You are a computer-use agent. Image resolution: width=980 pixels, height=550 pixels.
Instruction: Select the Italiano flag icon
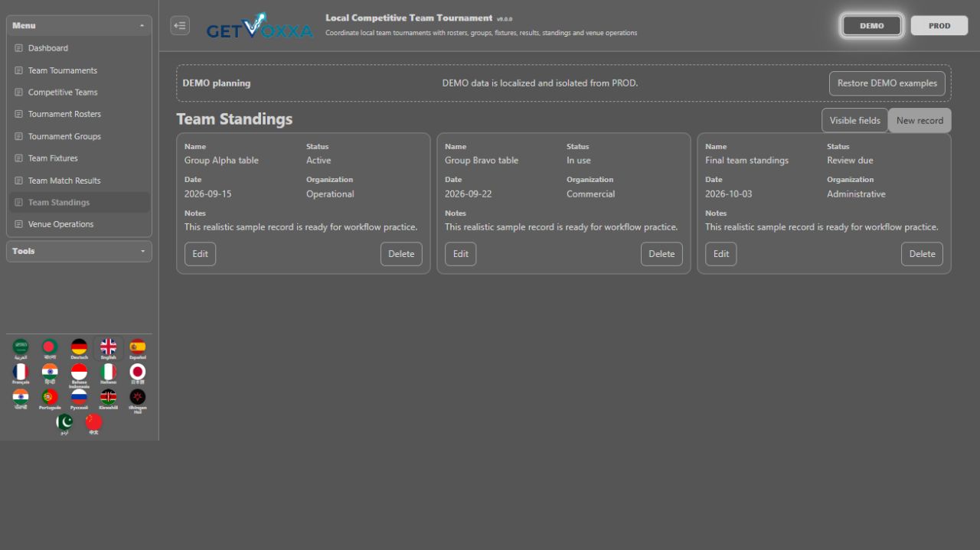click(x=108, y=374)
